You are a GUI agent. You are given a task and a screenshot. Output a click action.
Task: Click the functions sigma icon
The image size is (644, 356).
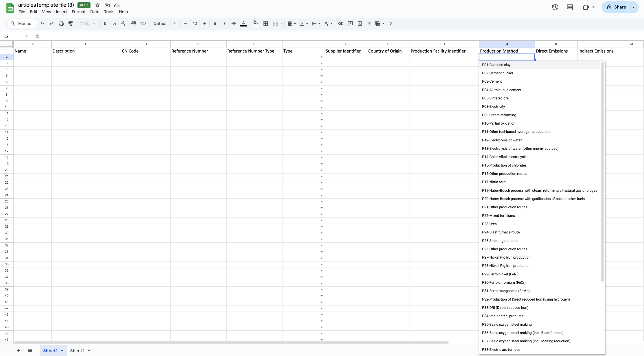[x=390, y=24]
